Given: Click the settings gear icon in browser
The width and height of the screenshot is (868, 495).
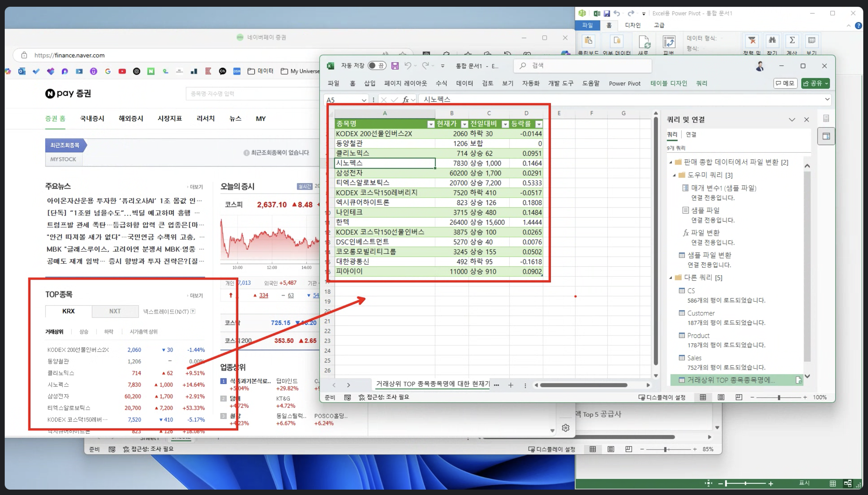Looking at the screenshot, I should 566,428.
